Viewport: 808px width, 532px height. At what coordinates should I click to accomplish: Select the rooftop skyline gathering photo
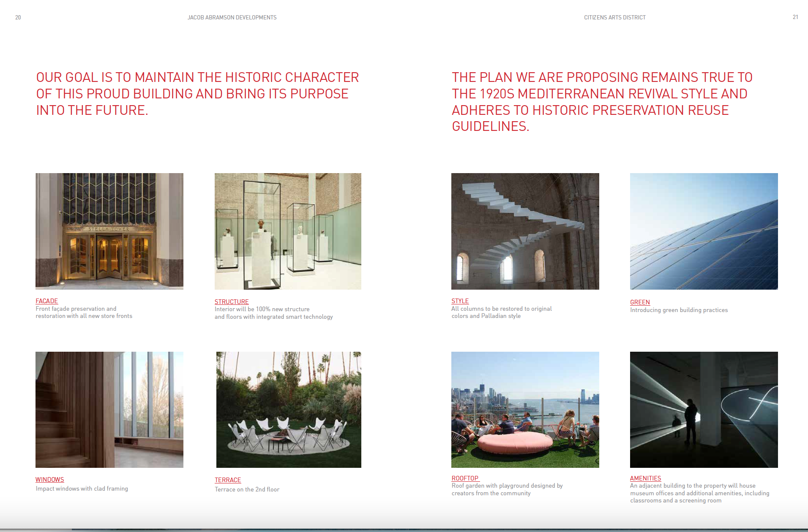[525, 410]
